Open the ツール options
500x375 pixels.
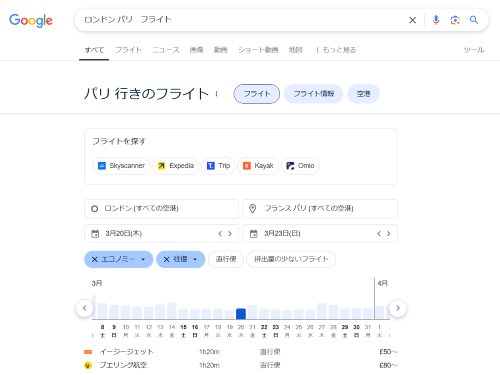(x=474, y=50)
